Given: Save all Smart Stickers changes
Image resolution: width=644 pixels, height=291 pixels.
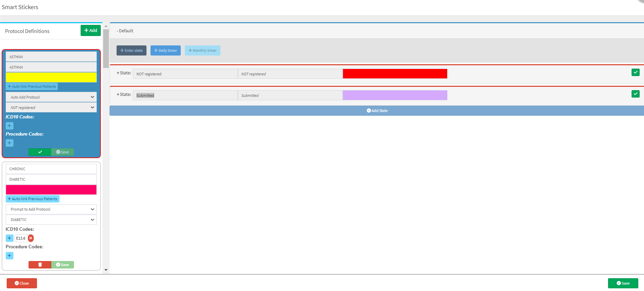Looking at the screenshot, I should [x=623, y=283].
